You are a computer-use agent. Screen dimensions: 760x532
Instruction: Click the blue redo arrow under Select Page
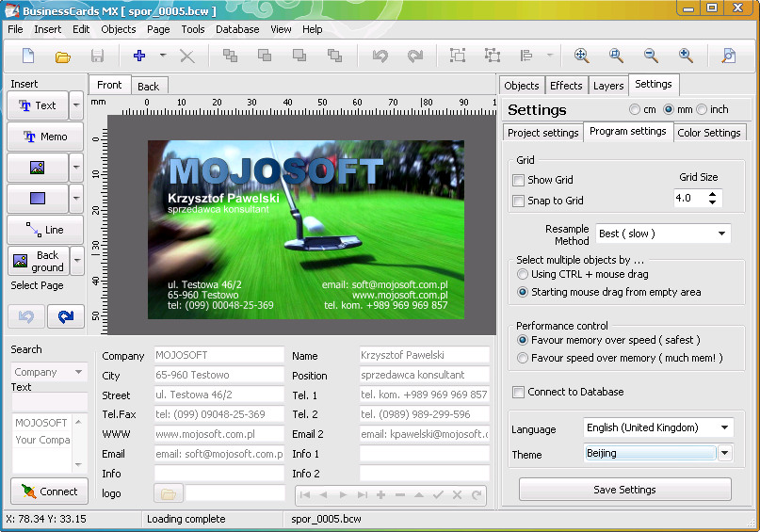tap(65, 317)
